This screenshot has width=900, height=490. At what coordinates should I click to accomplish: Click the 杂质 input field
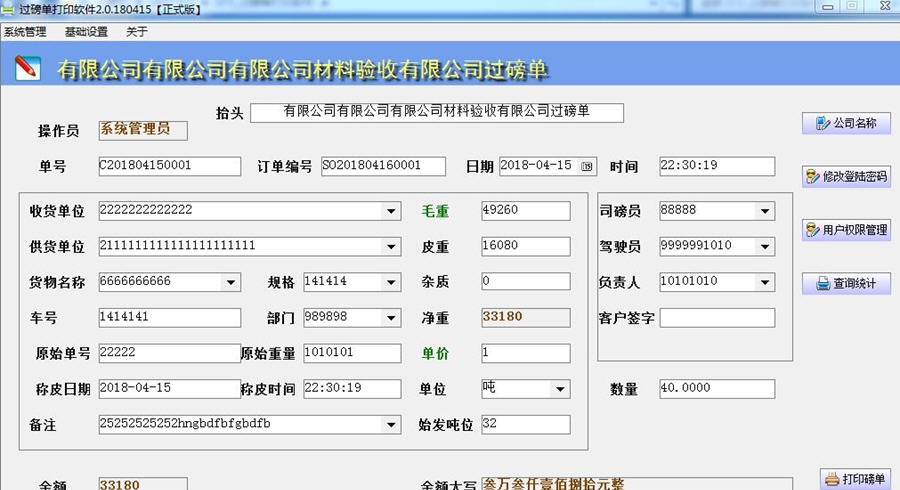pyautogui.click(x=526, y=282)
